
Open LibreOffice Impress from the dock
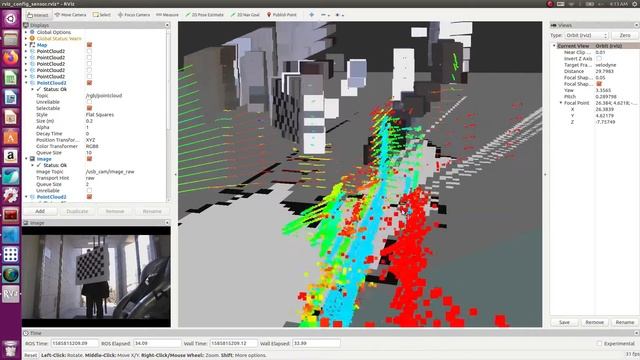11,117
